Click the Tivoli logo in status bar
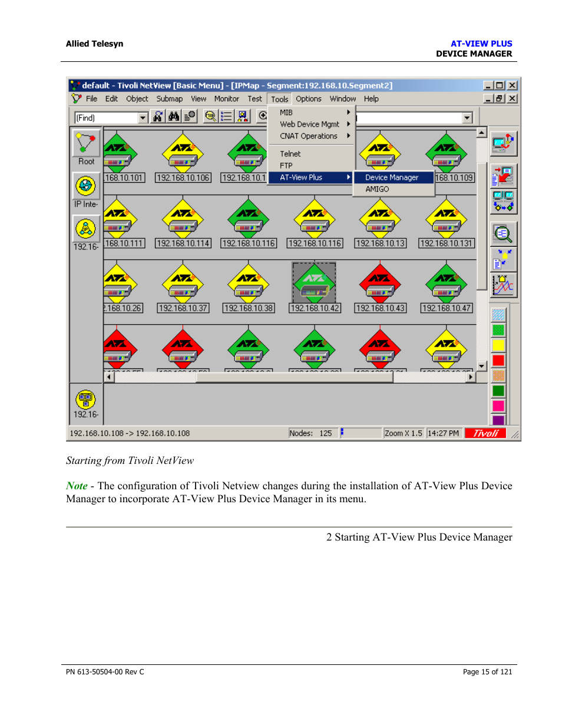This screenshot has height=728, width=562. 485,433
